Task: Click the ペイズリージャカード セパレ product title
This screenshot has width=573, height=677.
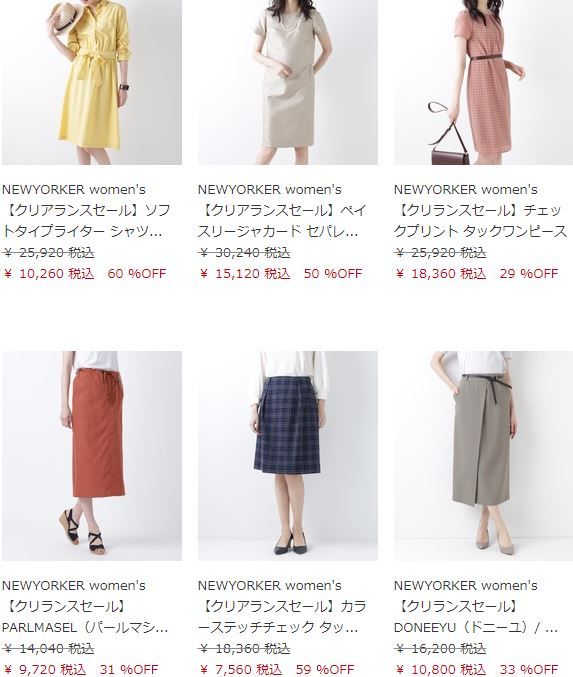Action: [282, 221]
